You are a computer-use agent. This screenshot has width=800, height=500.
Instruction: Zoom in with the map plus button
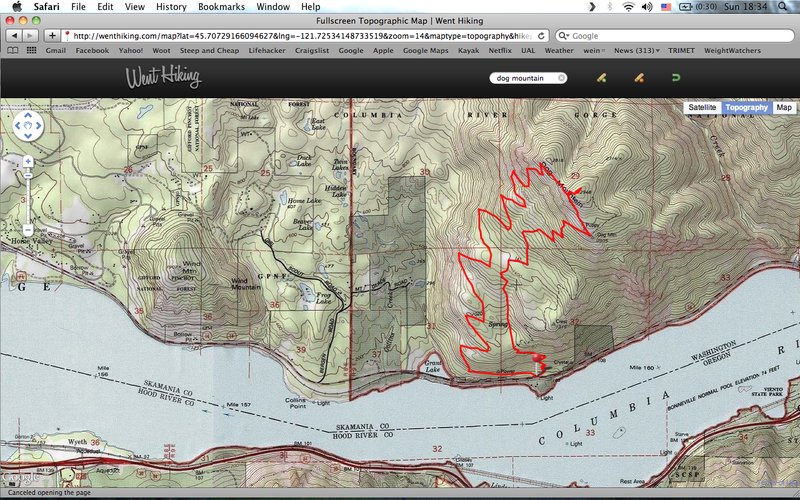[28, 162]
